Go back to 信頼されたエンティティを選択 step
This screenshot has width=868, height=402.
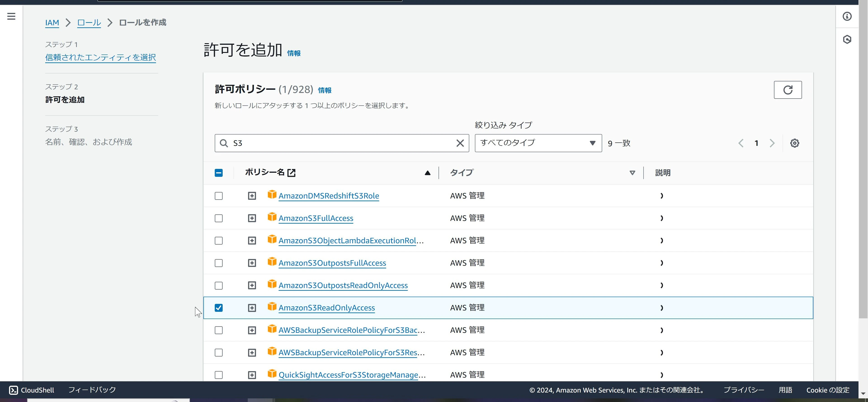point(100,57)
